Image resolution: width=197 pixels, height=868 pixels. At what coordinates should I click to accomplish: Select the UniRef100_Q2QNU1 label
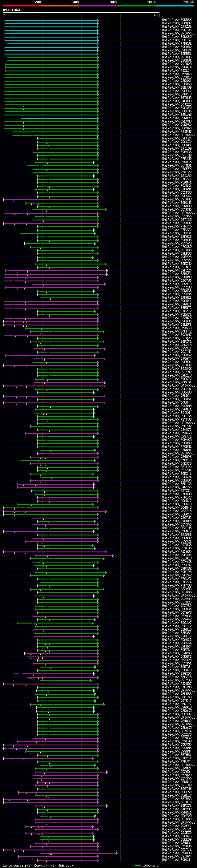coord(177,61)
